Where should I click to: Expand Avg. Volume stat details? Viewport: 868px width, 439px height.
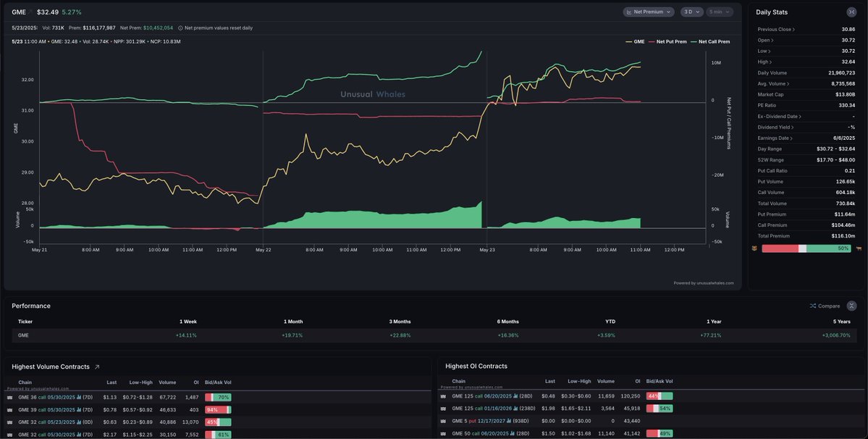(773, 83)
